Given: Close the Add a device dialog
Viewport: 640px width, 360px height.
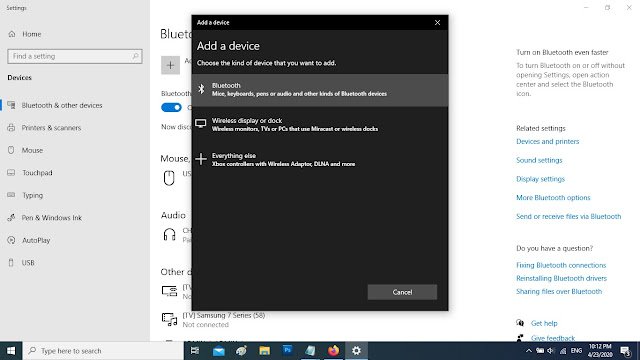Looking at the screenshot, I should (437, 22).
